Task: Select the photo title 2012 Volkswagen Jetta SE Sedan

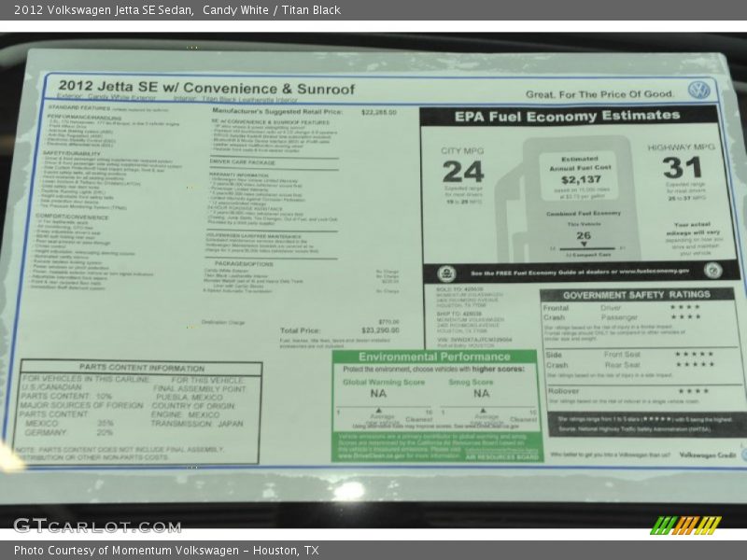Action: tap(104, 10)
